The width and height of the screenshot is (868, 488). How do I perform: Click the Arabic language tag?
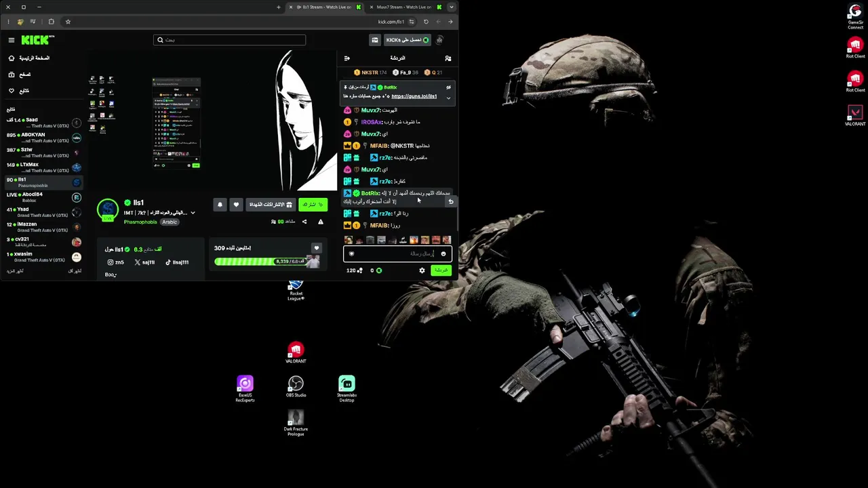[170, 222]
